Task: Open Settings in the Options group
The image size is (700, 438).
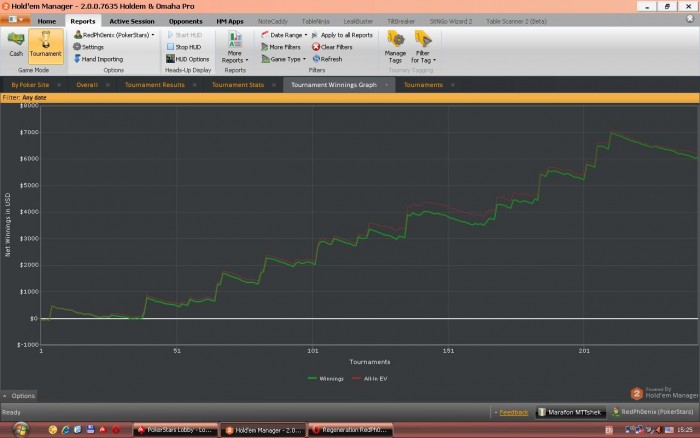Action: click(x=88, y=47)
